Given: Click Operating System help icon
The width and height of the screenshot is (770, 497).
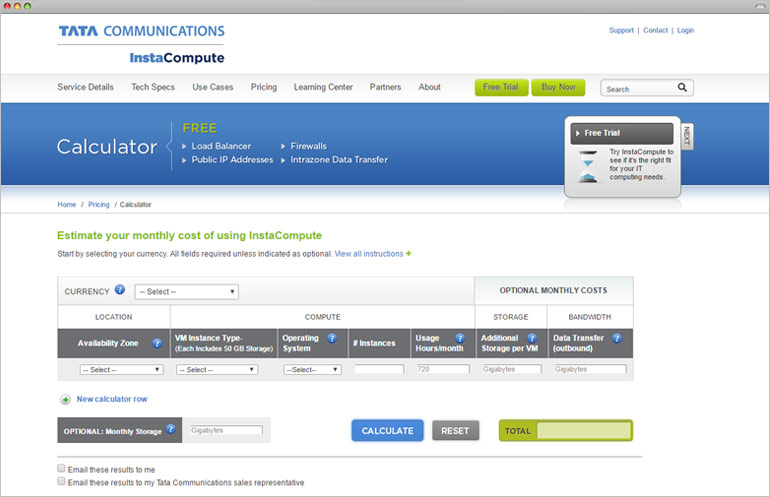Looking at the screenshot, I should [331, 338].
